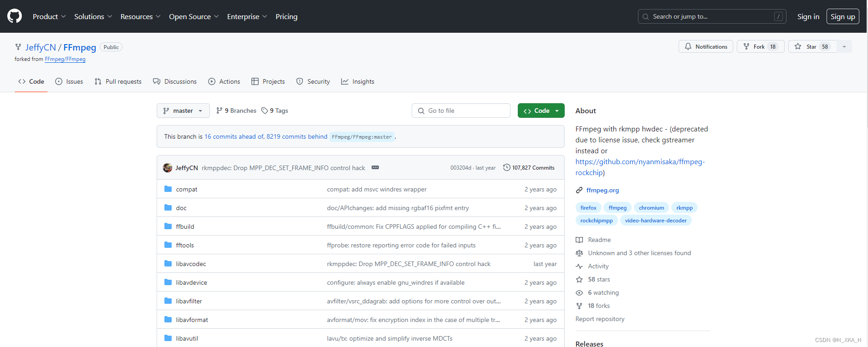This screenshot has height=347, width=868.
Task: Expand the commit message ellipsis button
Action: point(375,167)
